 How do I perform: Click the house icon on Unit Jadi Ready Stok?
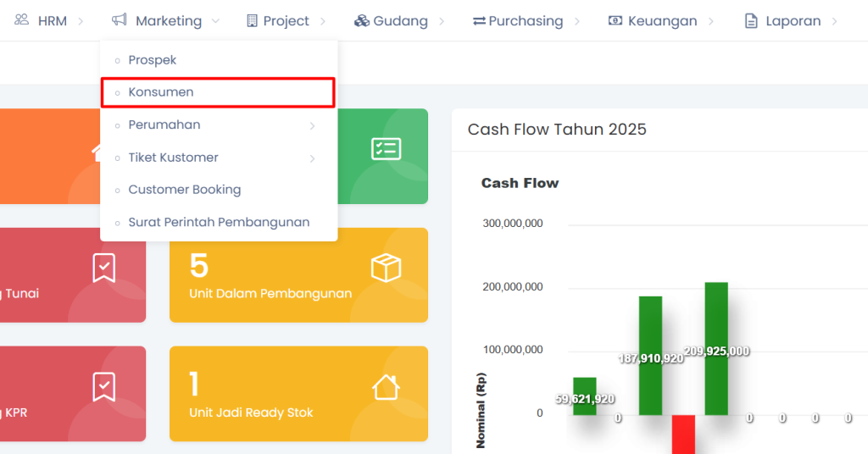coord(386,387)
